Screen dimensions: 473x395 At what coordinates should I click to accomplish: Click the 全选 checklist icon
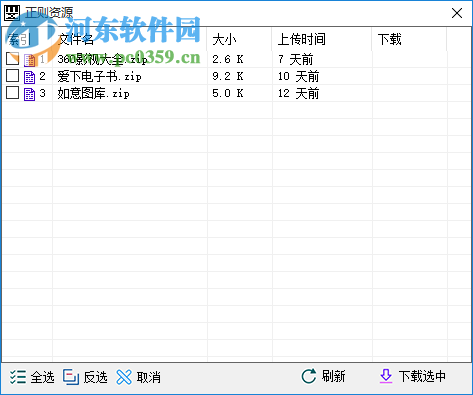tap(18, 377)
